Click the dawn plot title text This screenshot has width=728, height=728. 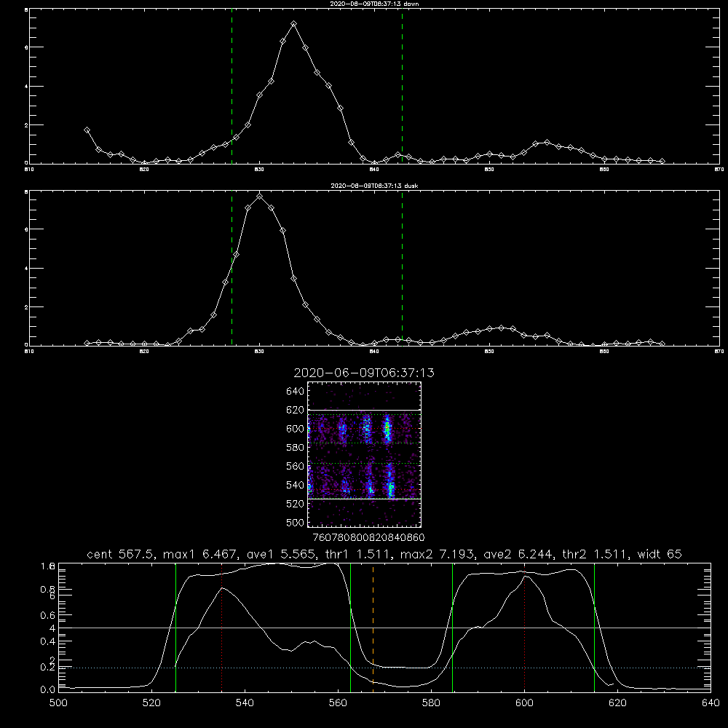pyautogui.click(x=374, y=4)
